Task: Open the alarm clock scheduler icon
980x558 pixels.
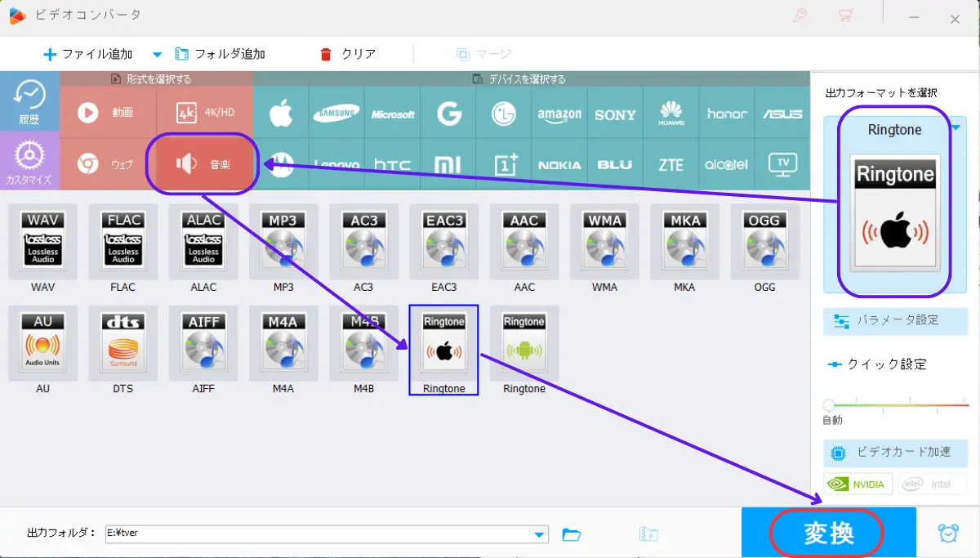Action: click(x=948, y=533)
